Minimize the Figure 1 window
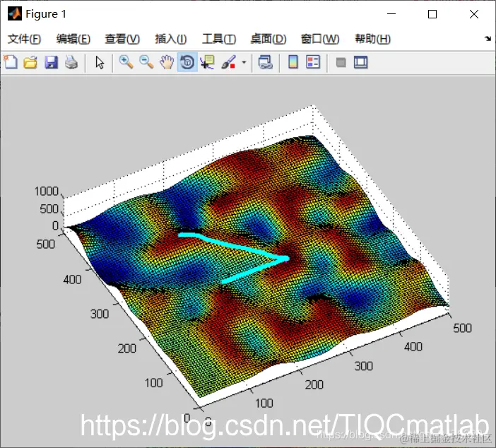 tap(391, 14)
